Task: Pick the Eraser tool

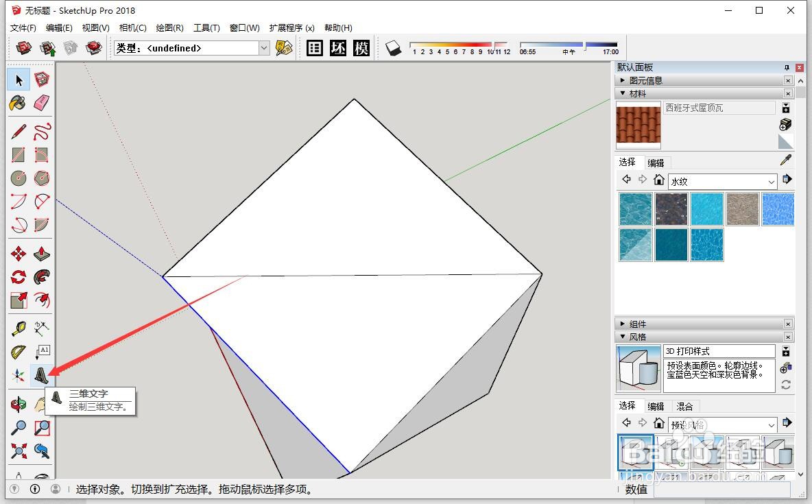Action: point(42,103)
